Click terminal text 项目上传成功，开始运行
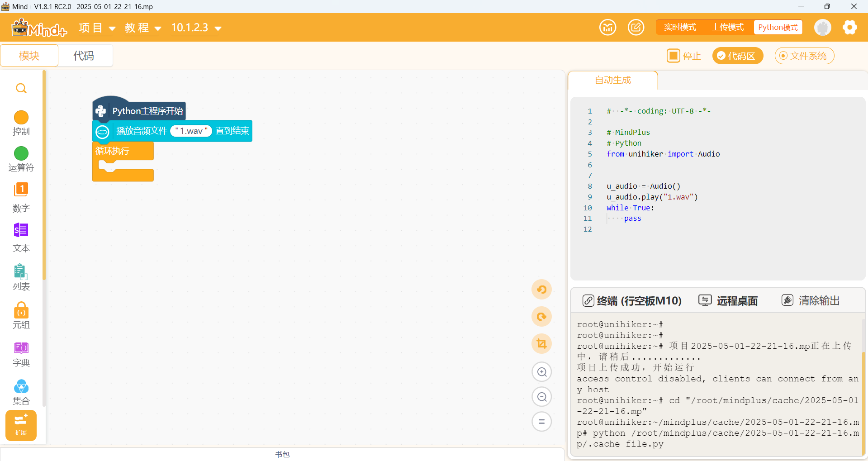 635,367
